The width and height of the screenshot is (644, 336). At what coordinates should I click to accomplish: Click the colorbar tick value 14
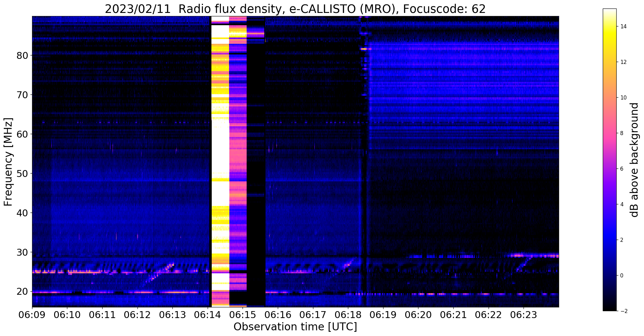(x=623, y=26)
